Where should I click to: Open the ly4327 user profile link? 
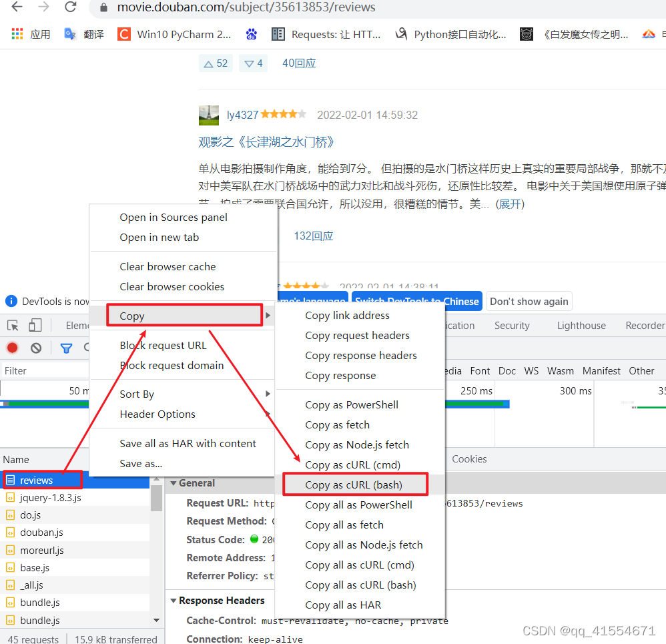pyautogui.click(x=242, y=115)
